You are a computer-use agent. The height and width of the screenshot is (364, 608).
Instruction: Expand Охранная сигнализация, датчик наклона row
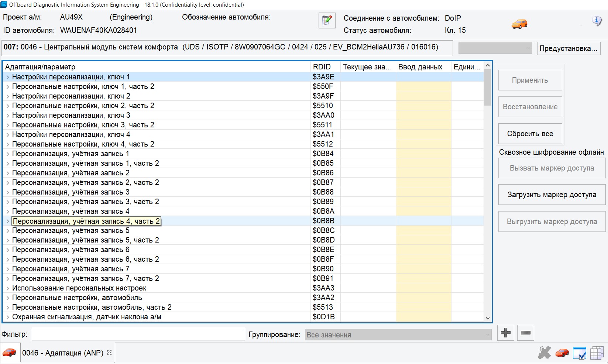[x=8, y=317]
